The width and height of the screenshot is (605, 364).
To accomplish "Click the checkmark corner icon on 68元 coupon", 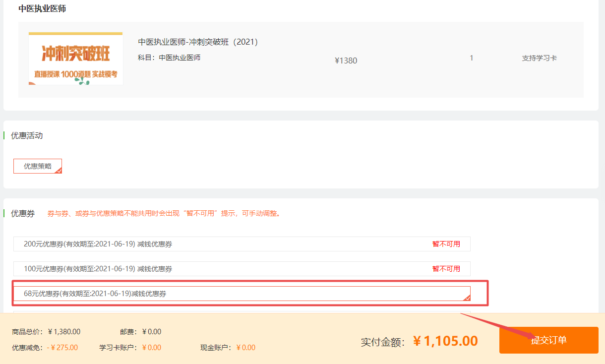I will tap(467, 298).
